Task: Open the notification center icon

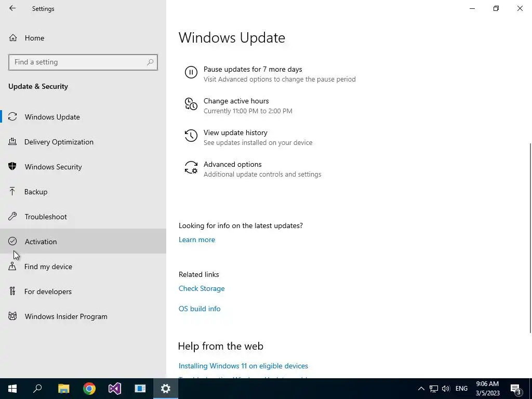Action: tap(516, 389)
